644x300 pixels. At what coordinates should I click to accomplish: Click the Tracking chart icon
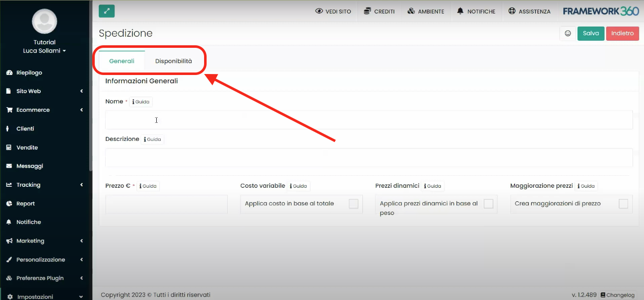tap(9, 185)
